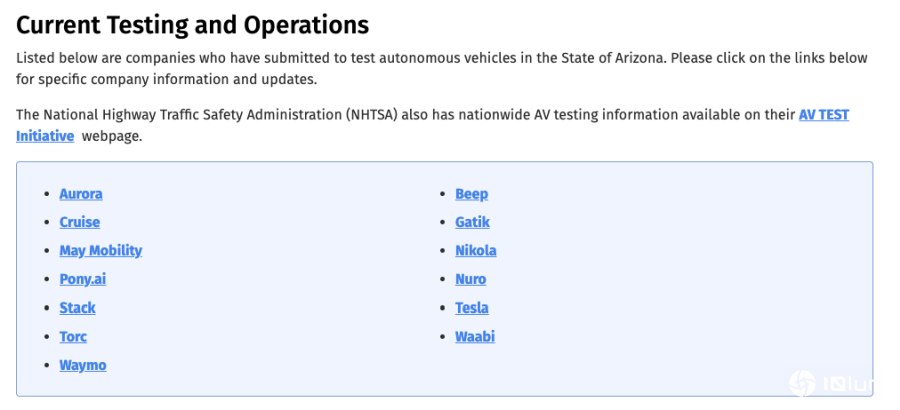The image size is (900, 410).
Task: Select the Nikola link
Action: (476, 251)
